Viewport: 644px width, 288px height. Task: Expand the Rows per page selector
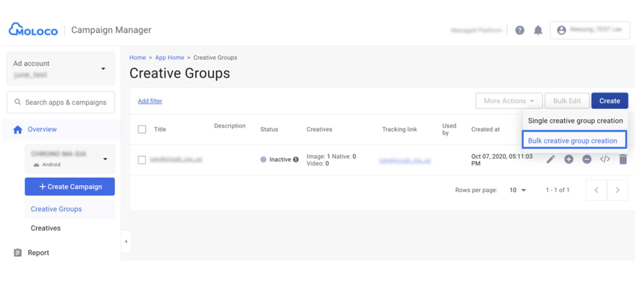tap(517, 190)
